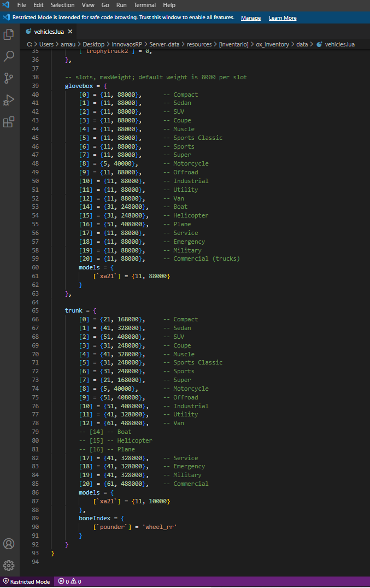This screenshot has width=370, height=588.
Task: Open the Accounts menu icon
Action: pyautogui.click(x=9, y=544)
